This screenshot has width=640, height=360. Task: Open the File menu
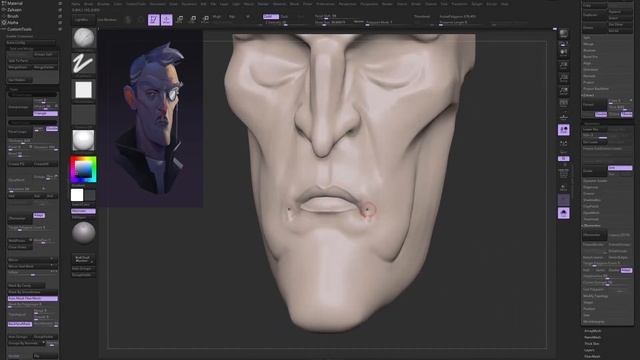click(213, 4)
